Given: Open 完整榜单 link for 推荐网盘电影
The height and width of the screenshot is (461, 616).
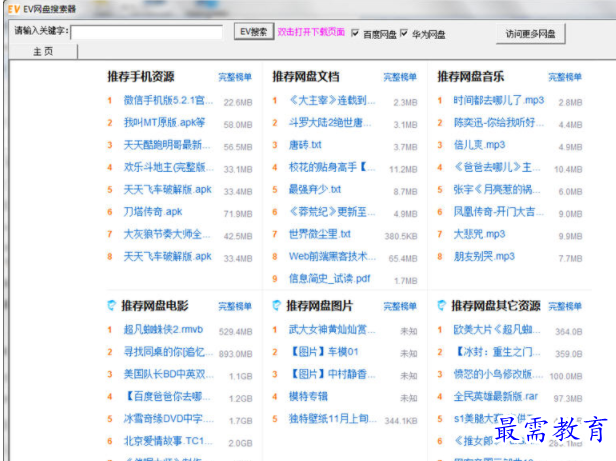Looking at the screenshot, I should (x=235, y=306).
